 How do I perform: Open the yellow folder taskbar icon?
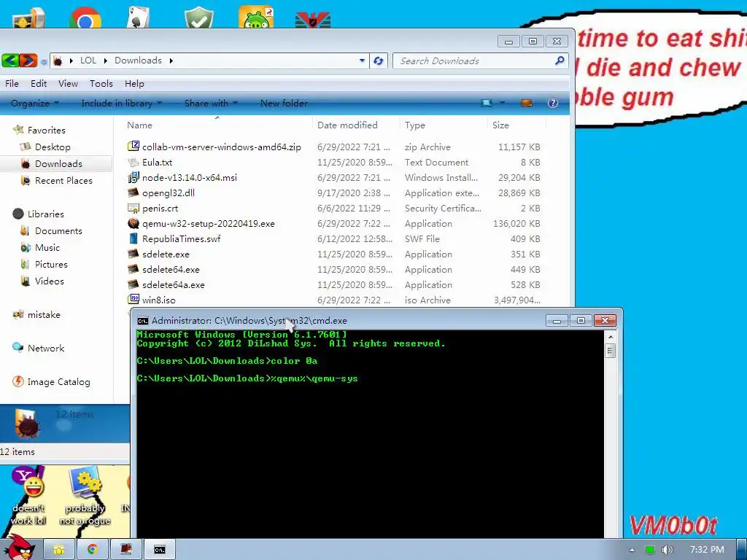coord(58,550)
